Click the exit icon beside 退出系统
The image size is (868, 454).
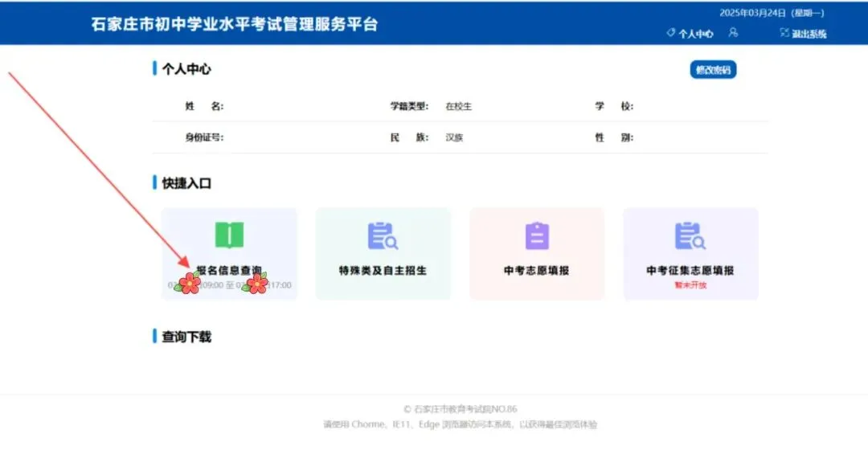[x=784, y=33]
